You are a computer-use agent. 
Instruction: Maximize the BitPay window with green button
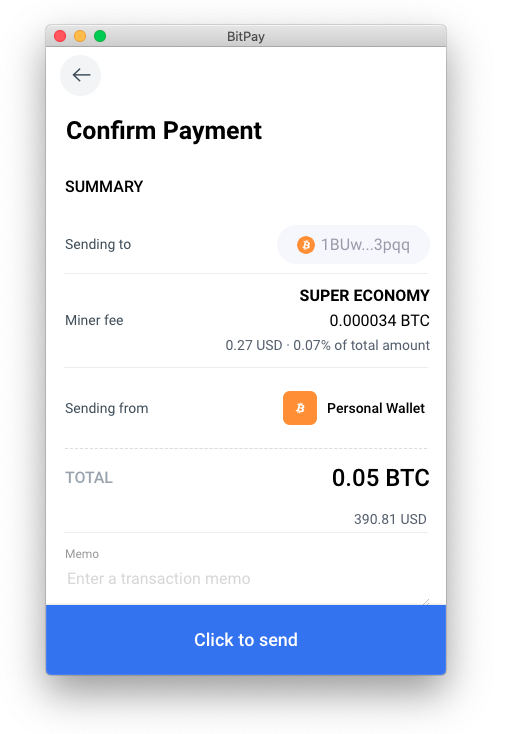click(100, 36)
